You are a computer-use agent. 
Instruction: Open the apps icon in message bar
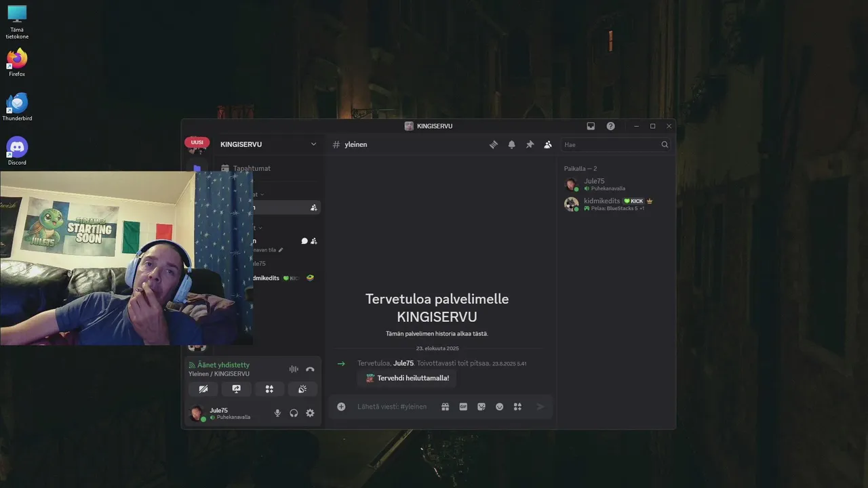pyautogui.click(x=517, y=407)
